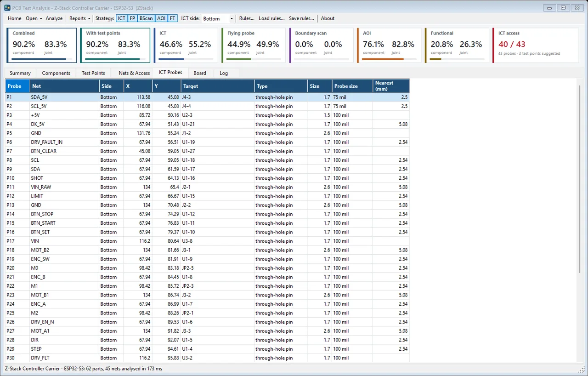Open the About button
Image resolution: width=588 pixels, height=376 pixels.
tap(328, 18)
